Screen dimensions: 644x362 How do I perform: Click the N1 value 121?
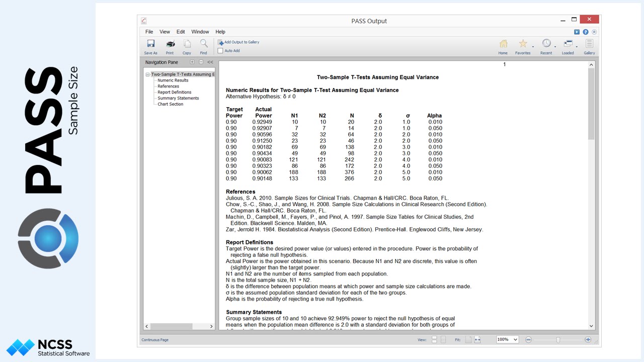(293, 159)
